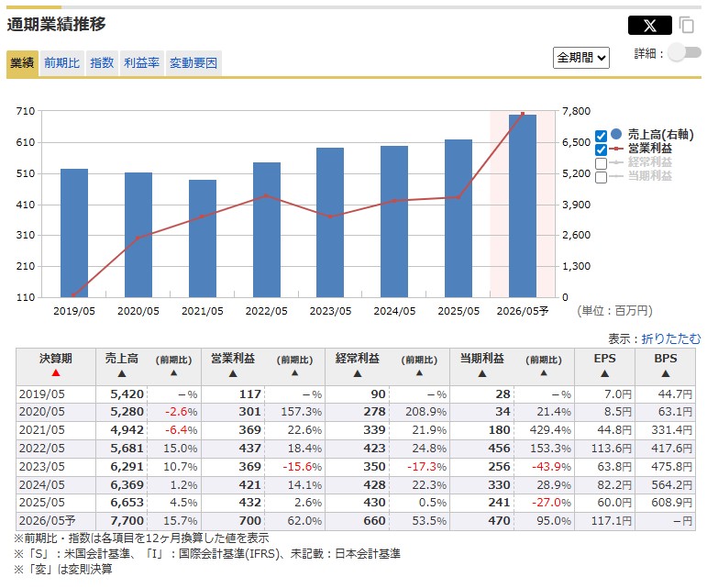Uncheck the 売上高(右軸) checkbox
This screenshot has width=707, height=588.
pyautogui.click(x=602, y=136)
